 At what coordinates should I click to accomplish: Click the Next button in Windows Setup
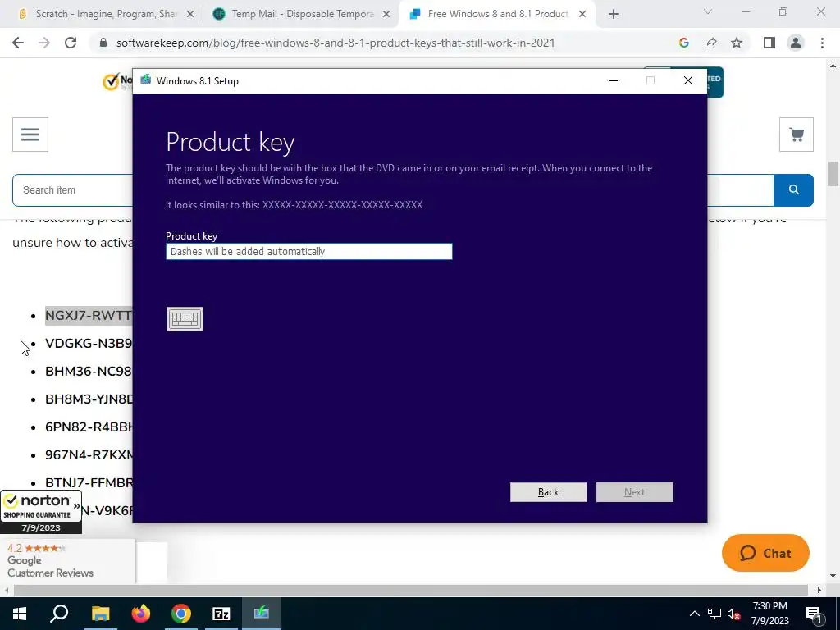634,492
